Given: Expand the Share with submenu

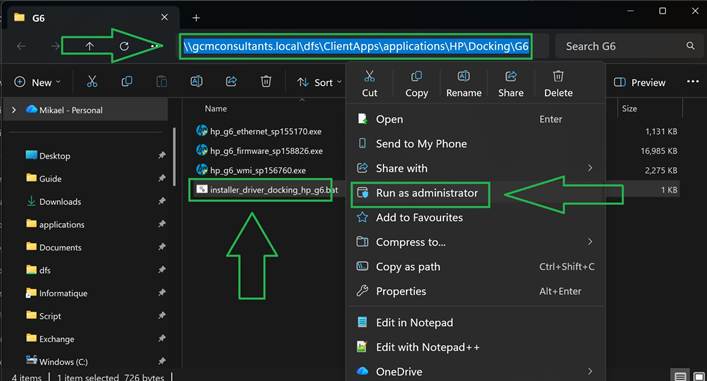Looking at the screenshot, I should pos(590,168).
